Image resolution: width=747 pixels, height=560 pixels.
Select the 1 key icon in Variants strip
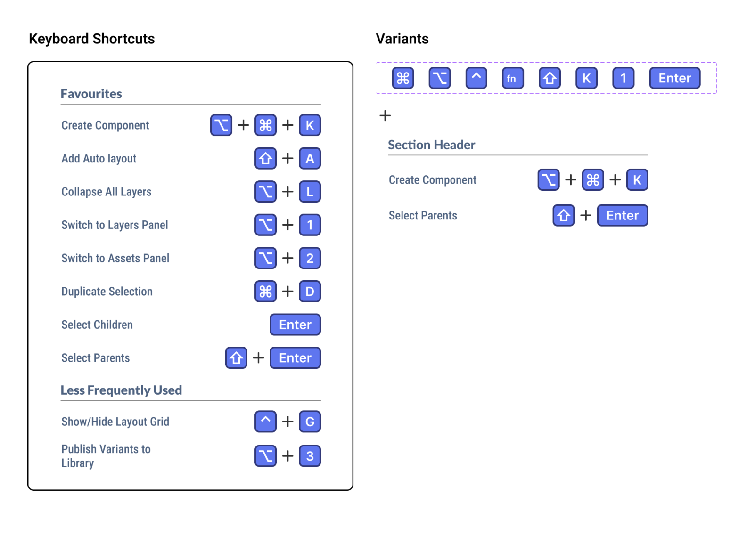pyautogui.click(x=623, y=78)
